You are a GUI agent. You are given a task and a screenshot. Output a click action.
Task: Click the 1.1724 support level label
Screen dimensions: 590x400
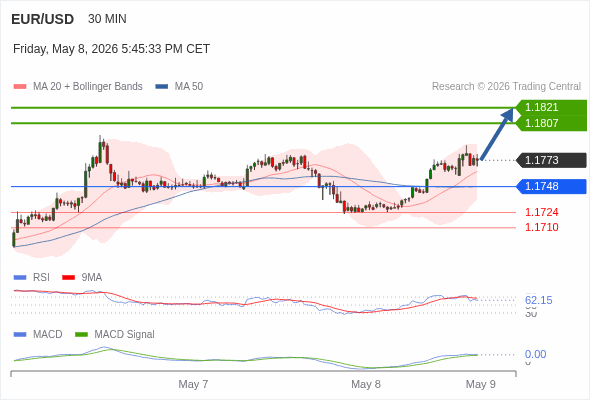pyautogui.click(x=541, y=212)
